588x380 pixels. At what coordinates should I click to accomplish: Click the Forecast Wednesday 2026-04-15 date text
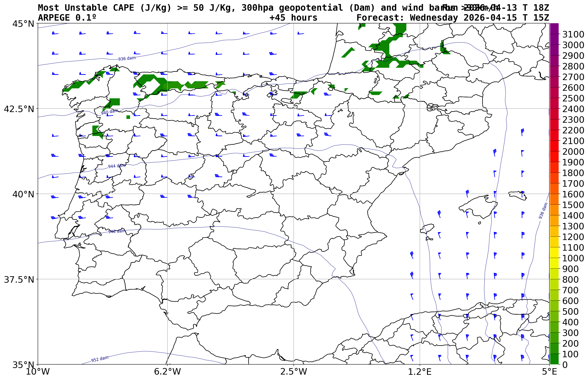click(x=453, y=18)
